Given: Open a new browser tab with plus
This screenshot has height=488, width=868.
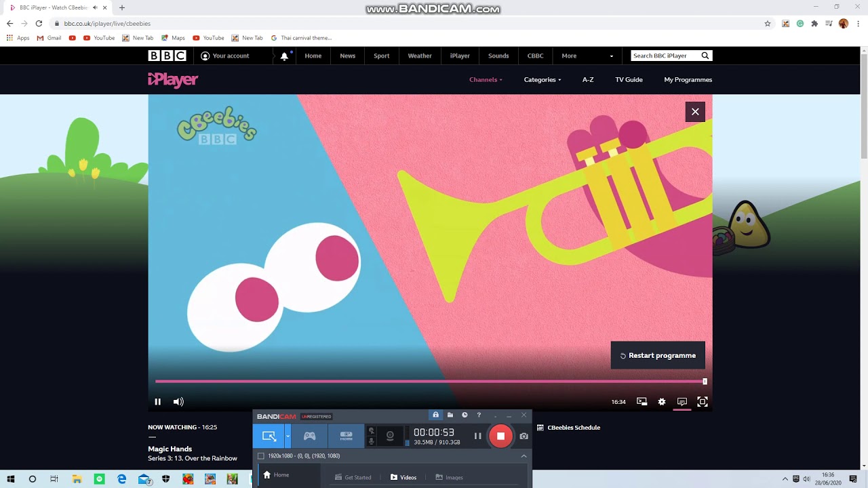Looking at the screenshot, I should click(122, 7).
